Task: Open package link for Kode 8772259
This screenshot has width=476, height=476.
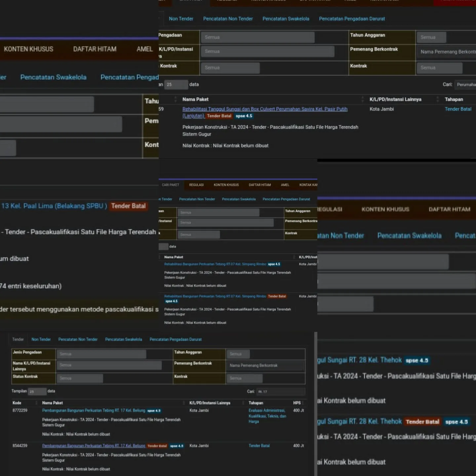Action: [94, 411]
